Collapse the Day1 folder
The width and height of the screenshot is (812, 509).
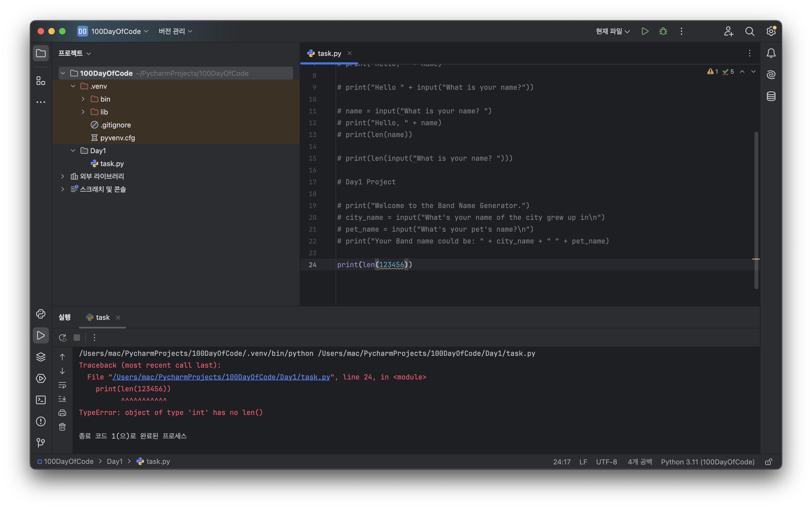pos(73,150)
